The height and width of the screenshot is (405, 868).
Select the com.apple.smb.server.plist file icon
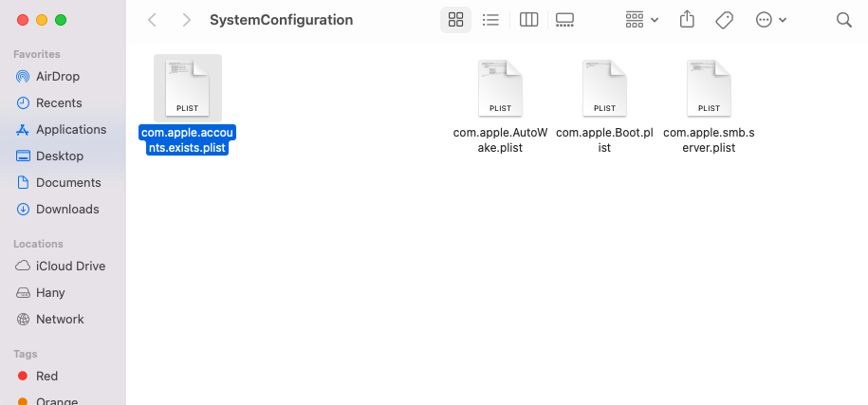coord(709,88)
